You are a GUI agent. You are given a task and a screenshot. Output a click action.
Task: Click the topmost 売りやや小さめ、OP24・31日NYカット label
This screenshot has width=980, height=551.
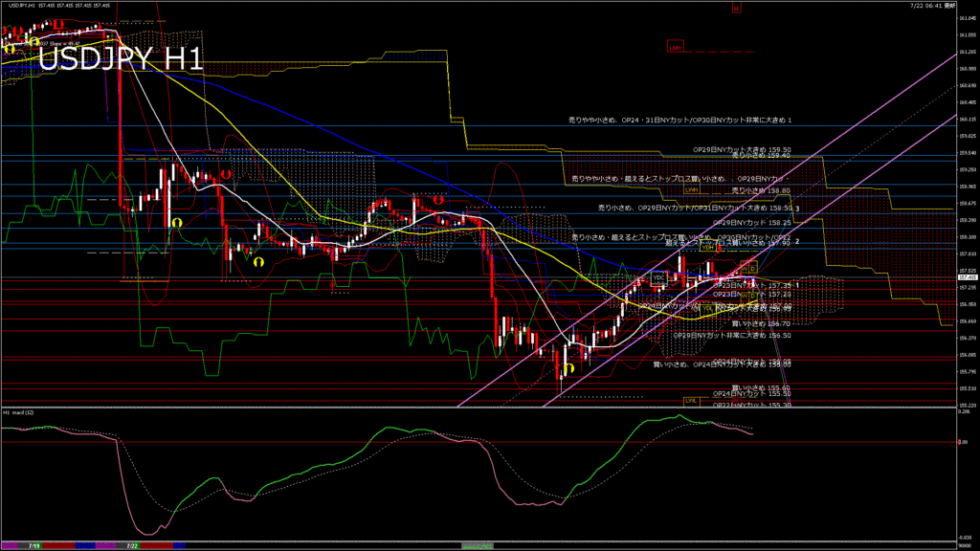pos(679,120)
